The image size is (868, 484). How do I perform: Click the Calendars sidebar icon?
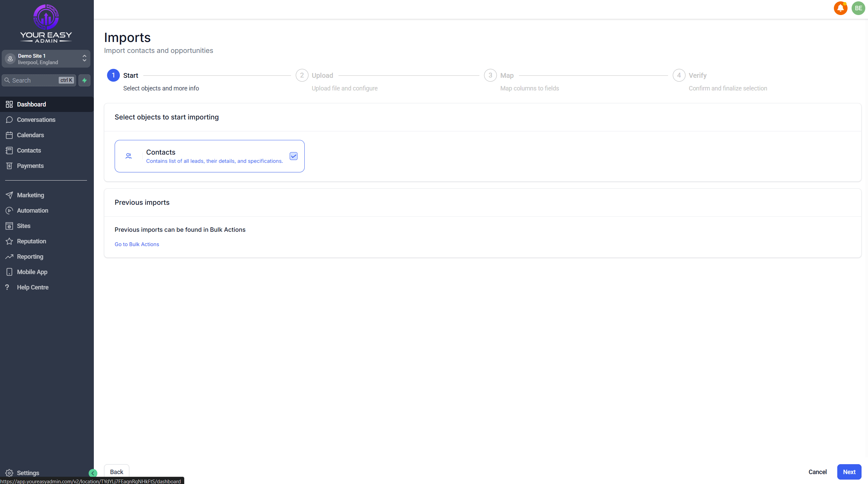point(9,135)
